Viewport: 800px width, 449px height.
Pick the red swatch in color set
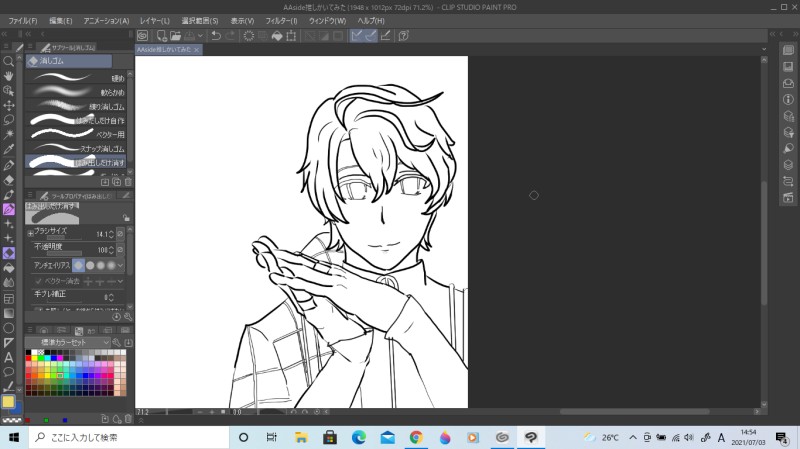pyautogui.click(x=29, y=358)
